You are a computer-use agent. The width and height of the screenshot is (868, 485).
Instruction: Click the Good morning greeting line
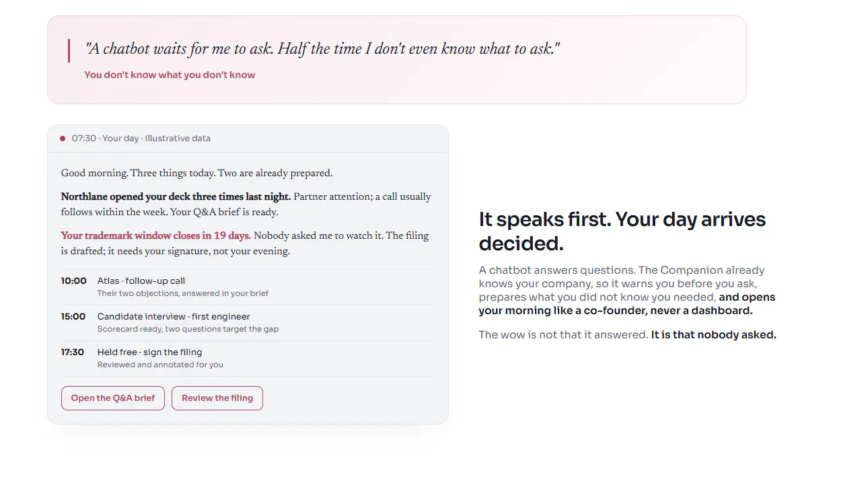[x=196, y=174]
